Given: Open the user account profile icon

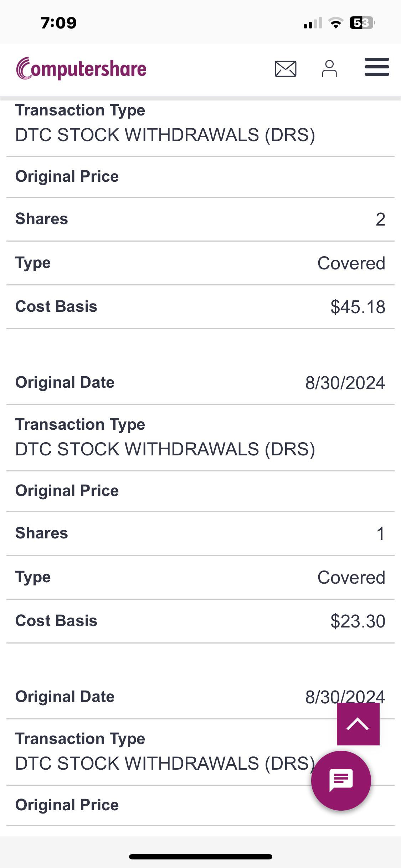Looking at the screenshot, I should (x=329, y=68).
